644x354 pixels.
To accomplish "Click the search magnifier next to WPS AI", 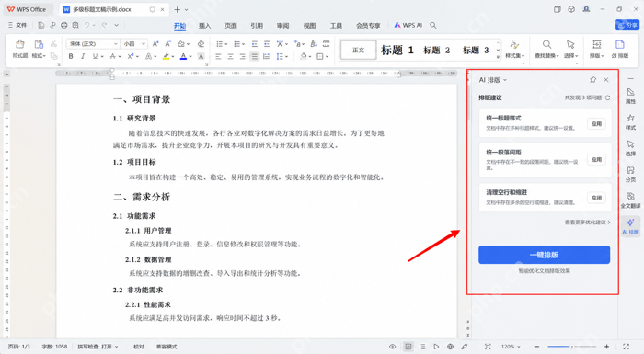I will point(433,26).
